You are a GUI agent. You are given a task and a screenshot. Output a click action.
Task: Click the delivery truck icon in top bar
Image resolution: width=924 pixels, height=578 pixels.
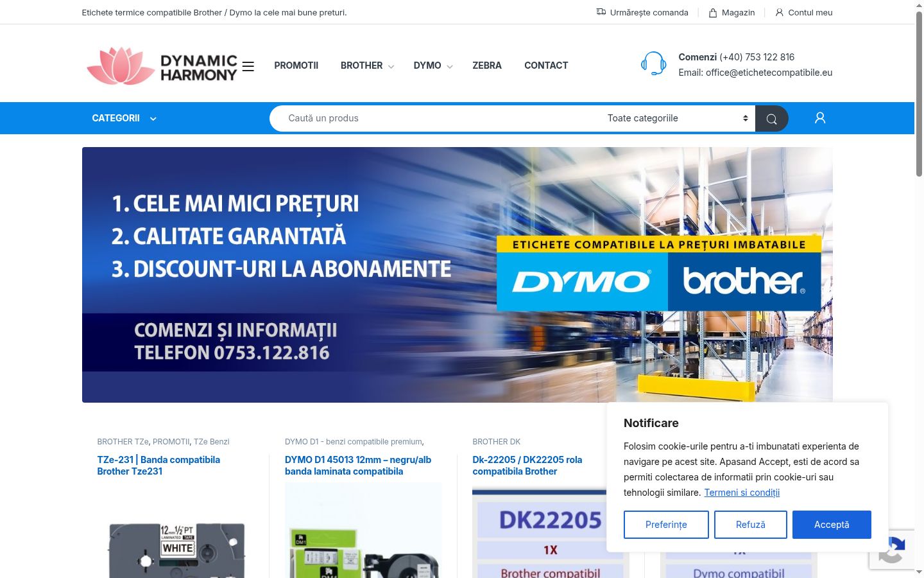click(601, 12)
